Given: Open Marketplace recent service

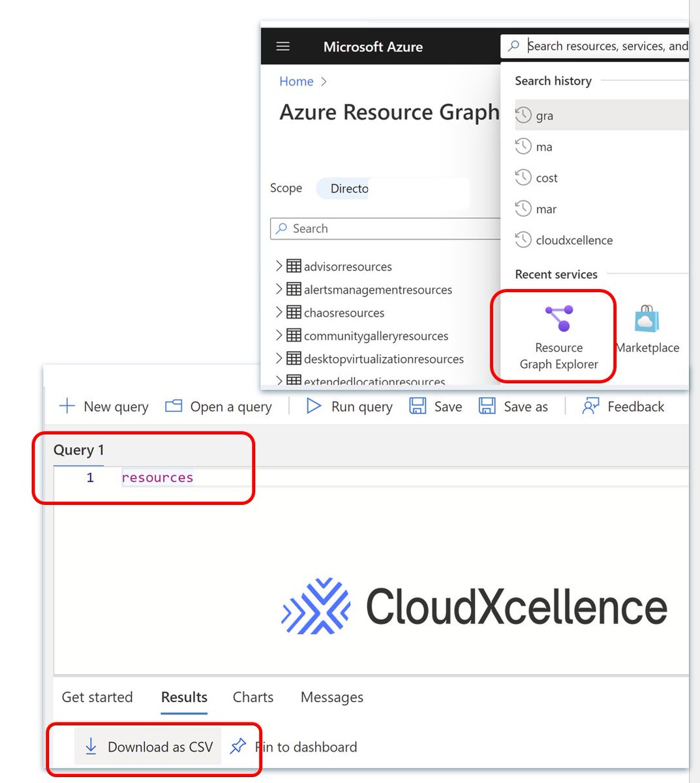Looking at the screenshot, I should coord(647,330).
